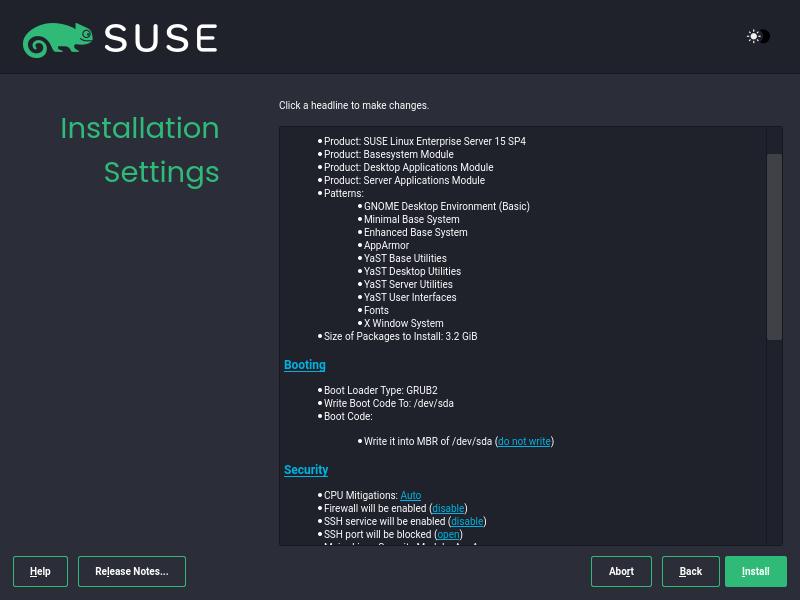Open the Booting settings headline

[x=304, y=364]
